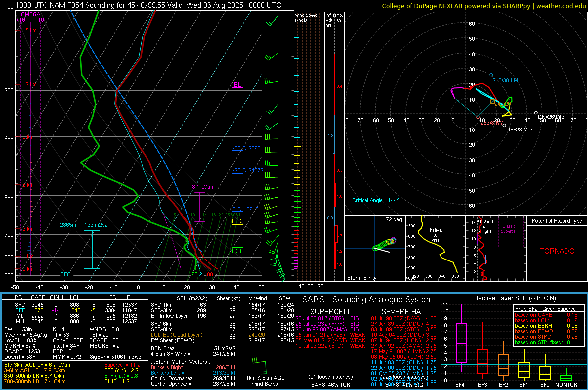Image resolution: width=588 pixels, height=390 pixels.
Task: Click the SARS - Sounding Analogue System title
Action: [x=368, y=299]
